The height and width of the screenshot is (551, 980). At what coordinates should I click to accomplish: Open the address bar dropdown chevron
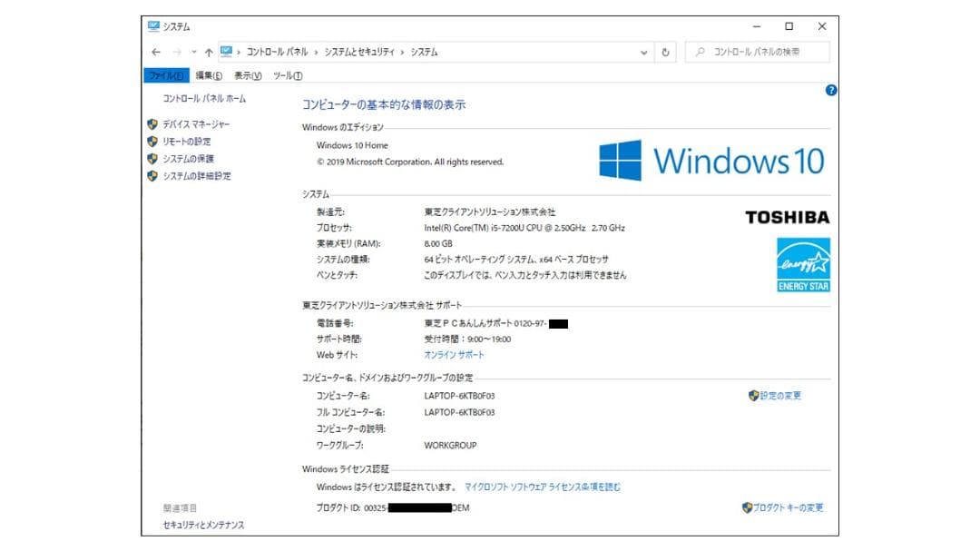click(643, 52)
